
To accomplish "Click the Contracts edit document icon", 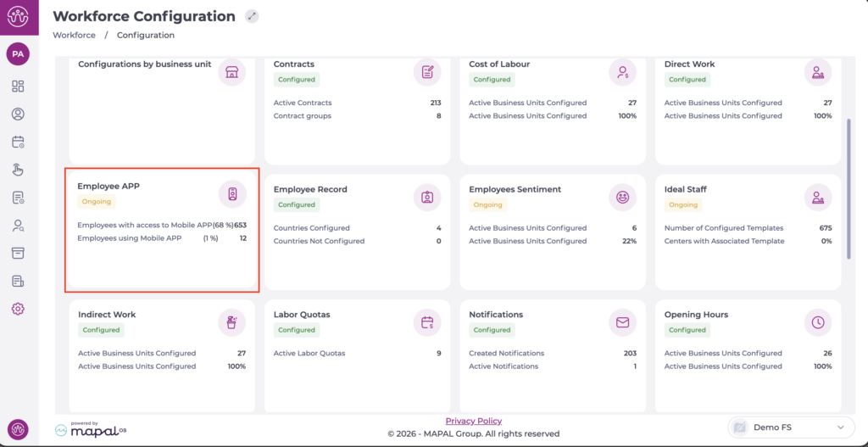I will click(427, 72).
